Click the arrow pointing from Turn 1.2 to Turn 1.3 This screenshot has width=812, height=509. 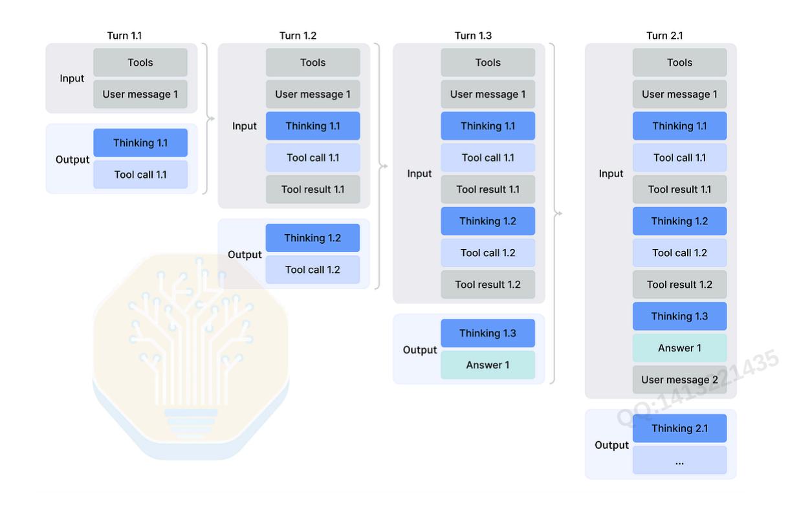pyautogui.click(x=384, y=166)
